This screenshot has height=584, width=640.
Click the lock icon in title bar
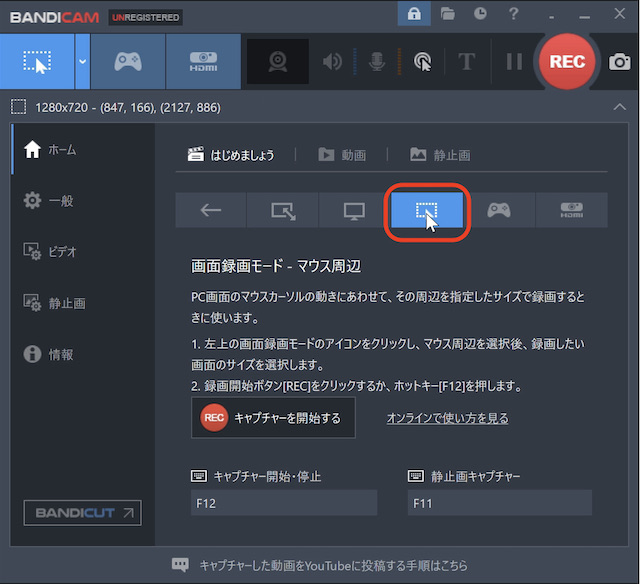click(x=414, y=14)
